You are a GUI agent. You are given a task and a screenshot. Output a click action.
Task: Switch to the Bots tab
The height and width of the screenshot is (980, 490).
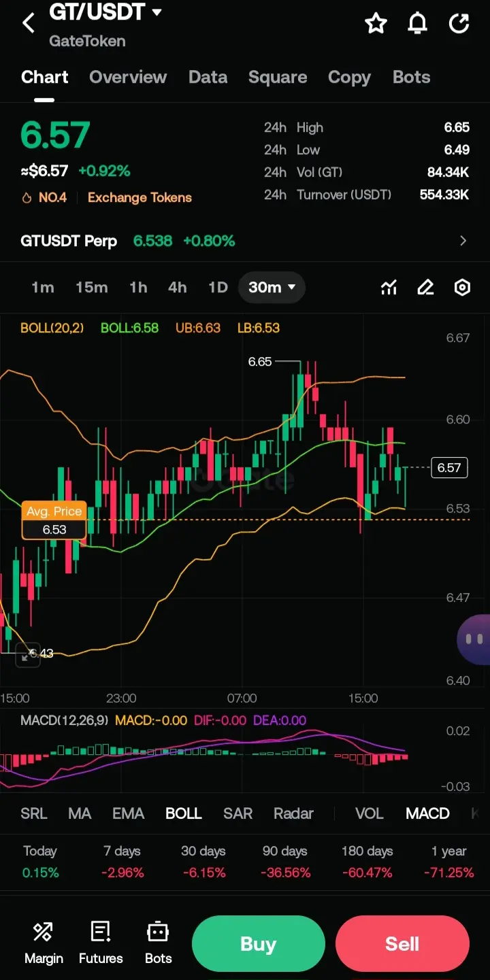412,77
